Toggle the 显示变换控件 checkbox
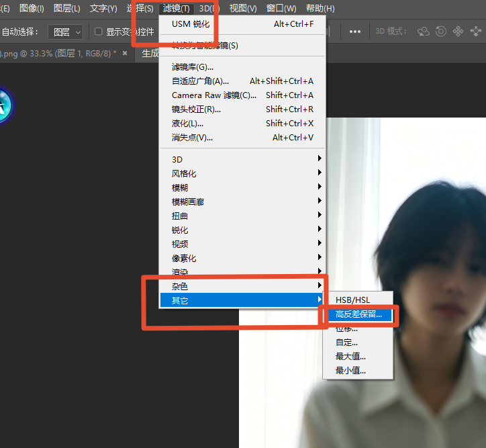Image resolution: width=486 pixels, height=448 pixels. tap(98, 32)
